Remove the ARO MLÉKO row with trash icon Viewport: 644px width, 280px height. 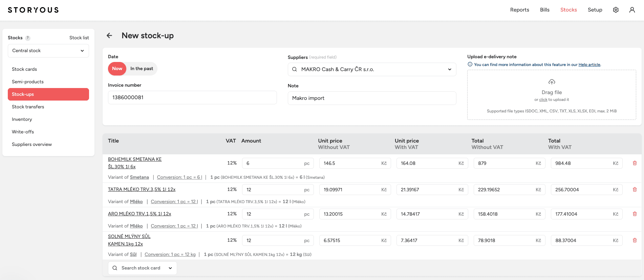[x=635, y=214]
